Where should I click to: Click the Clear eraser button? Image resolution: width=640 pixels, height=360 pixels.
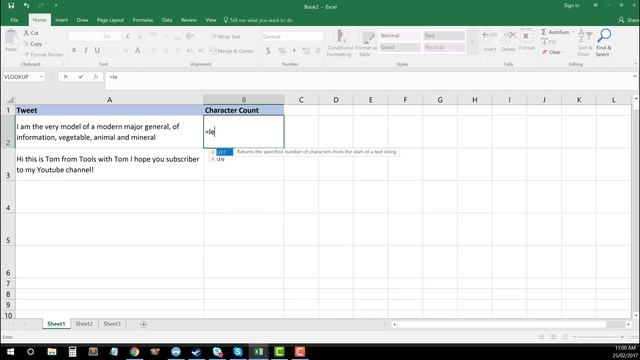(552, 52)
